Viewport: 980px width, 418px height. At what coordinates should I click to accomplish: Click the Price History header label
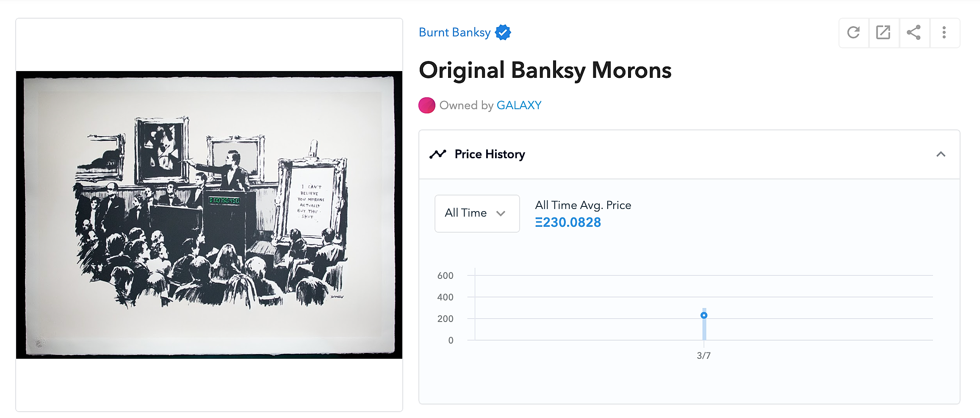(x=490, y=154)
